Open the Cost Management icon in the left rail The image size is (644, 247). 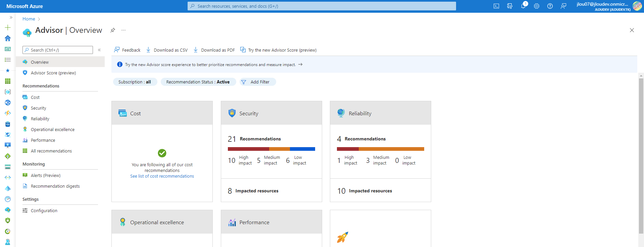point(8,231)
